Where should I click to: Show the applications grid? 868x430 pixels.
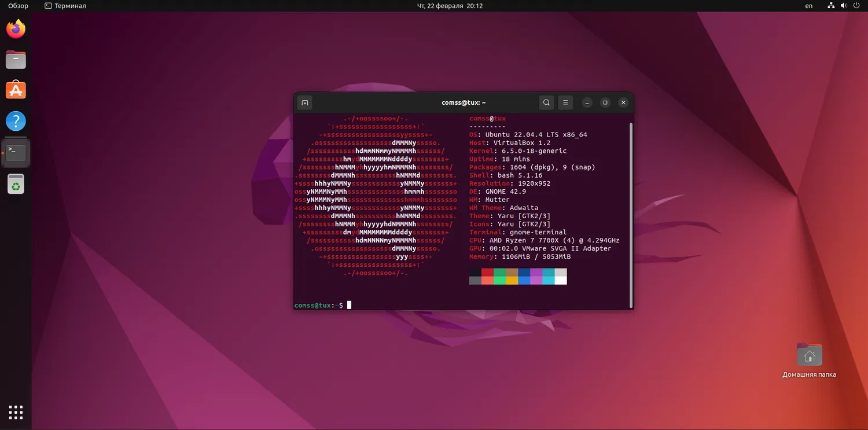pos(16,412)
